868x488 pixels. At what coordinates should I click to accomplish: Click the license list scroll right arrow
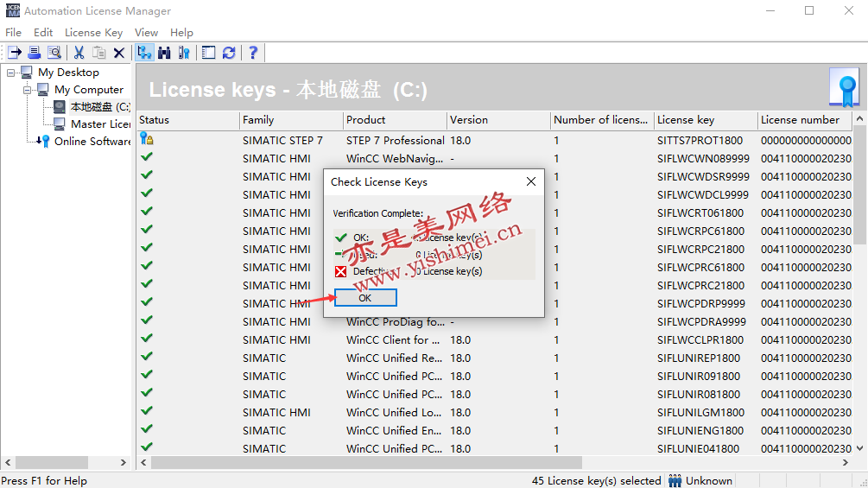click(846, 462)
